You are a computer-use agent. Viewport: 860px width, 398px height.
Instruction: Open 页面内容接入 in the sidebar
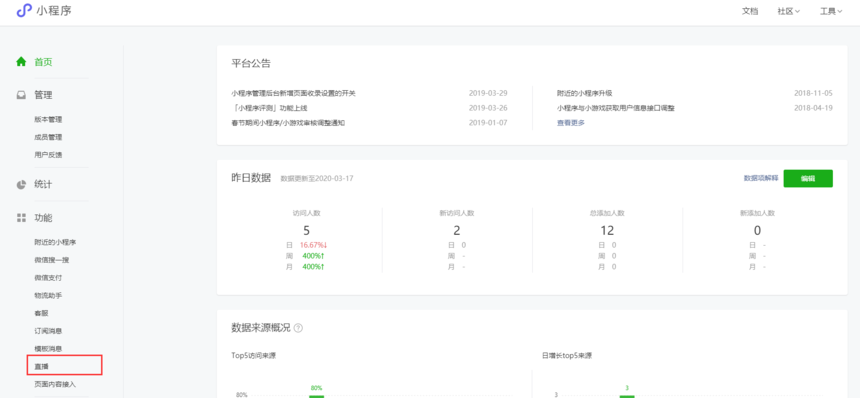tap(55, 384)
